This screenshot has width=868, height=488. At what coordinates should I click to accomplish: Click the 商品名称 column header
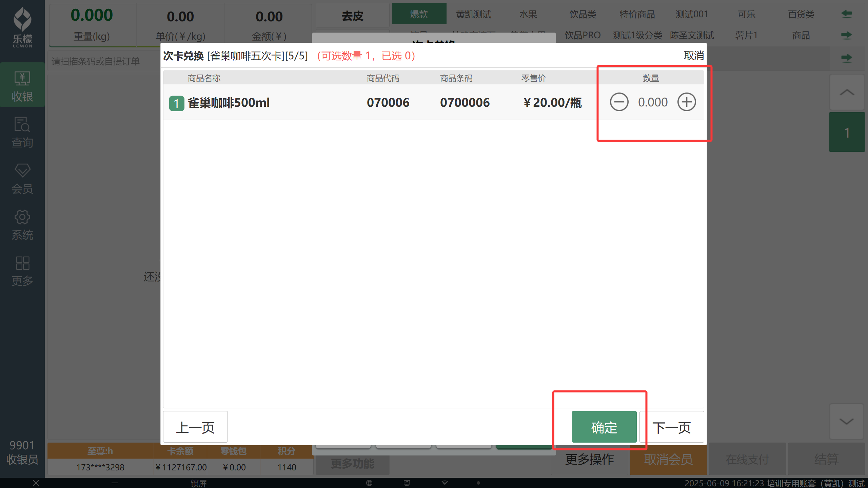[x=204, y=78]
